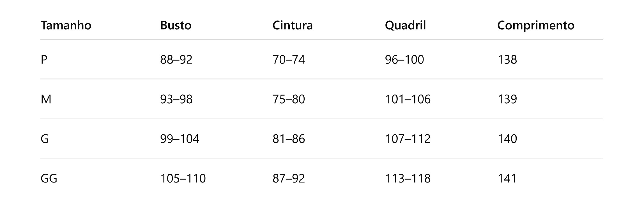The image size is (644, 206).
Task: Click the Busto column header
Action: pos(176,25)
